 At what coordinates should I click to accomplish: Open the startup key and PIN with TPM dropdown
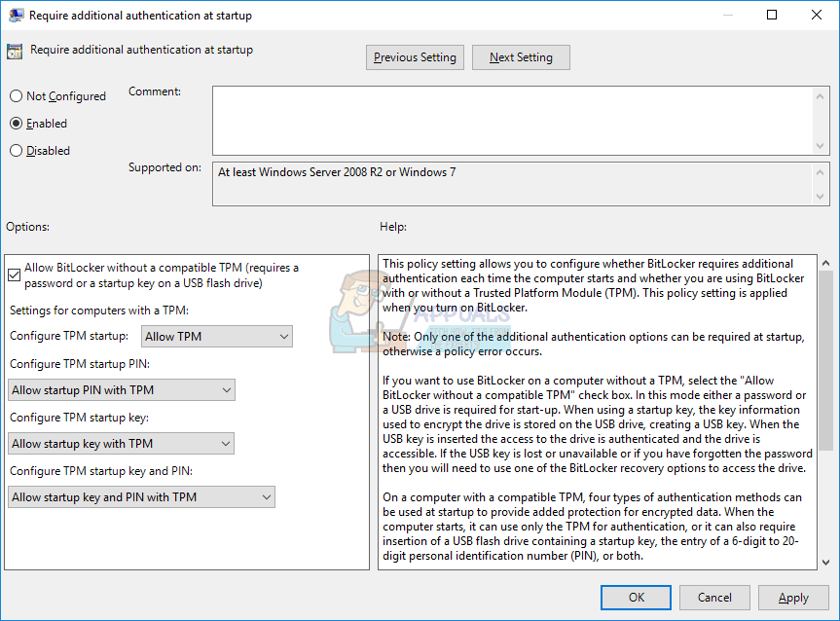click(x=141, y=497)
